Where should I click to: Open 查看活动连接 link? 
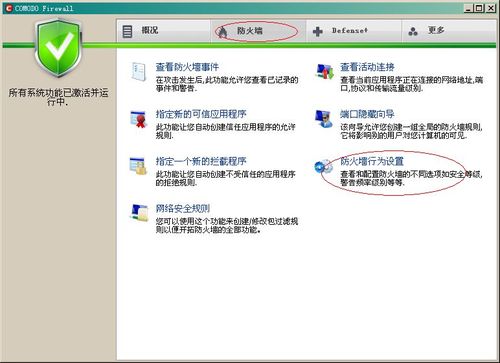pos(367,67)
